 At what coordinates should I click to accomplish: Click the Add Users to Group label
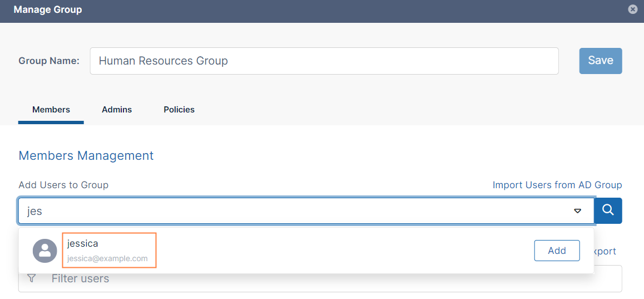pyautogui.click(x=63, y=185)
